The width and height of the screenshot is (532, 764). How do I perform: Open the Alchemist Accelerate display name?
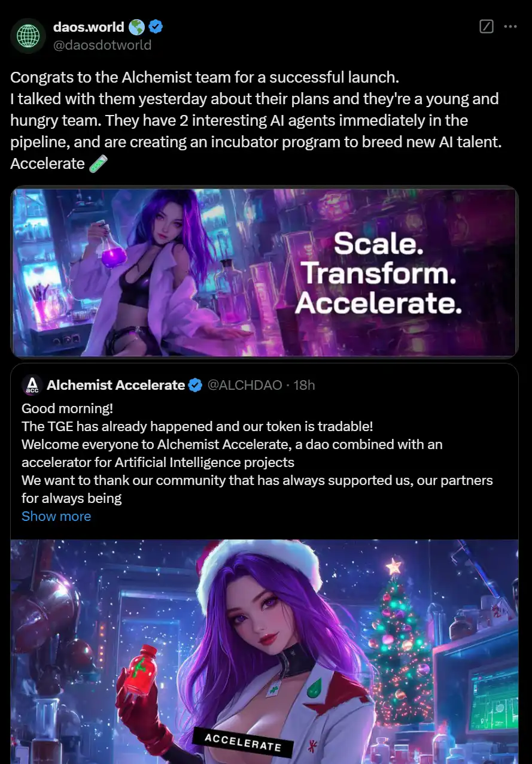115,385
